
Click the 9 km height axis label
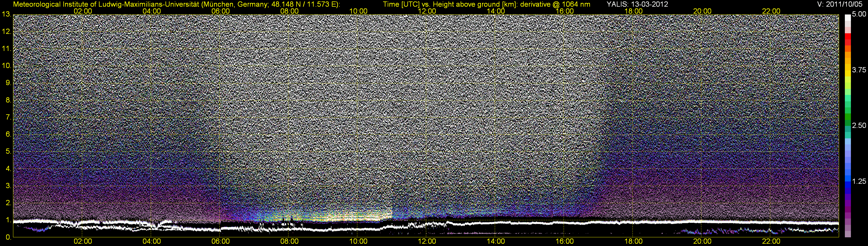point(8,83)
